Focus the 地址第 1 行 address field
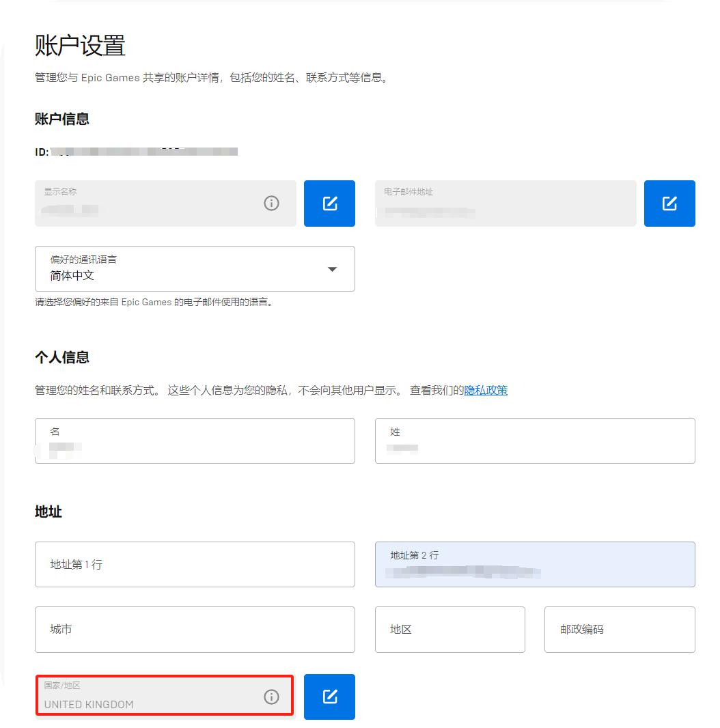 (x=195, y=565)
